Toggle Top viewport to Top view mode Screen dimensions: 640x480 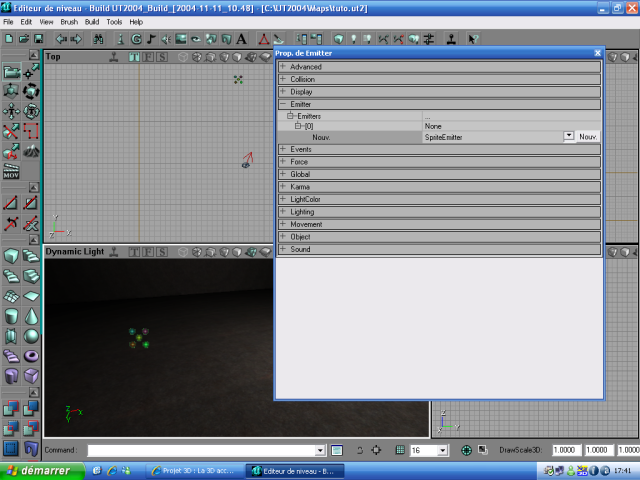tap(134, 57)
